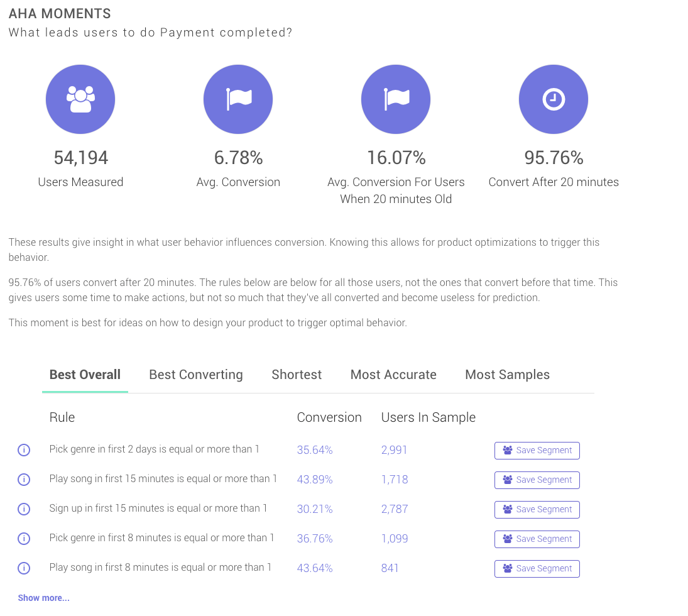Save Segment for the 43.89% rule

pos(537,480)
